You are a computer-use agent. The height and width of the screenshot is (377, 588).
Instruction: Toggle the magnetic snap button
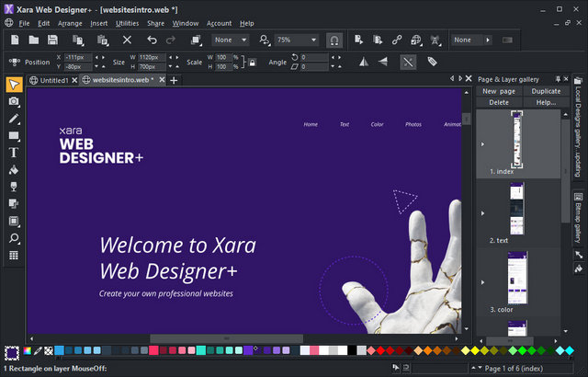tap(334, 40)
